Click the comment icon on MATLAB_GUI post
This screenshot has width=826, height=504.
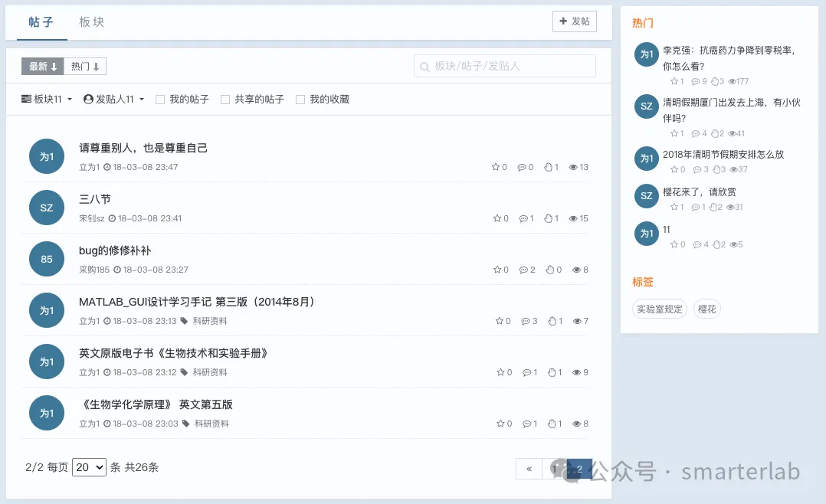pyautogui.click(x=525, y=321)
